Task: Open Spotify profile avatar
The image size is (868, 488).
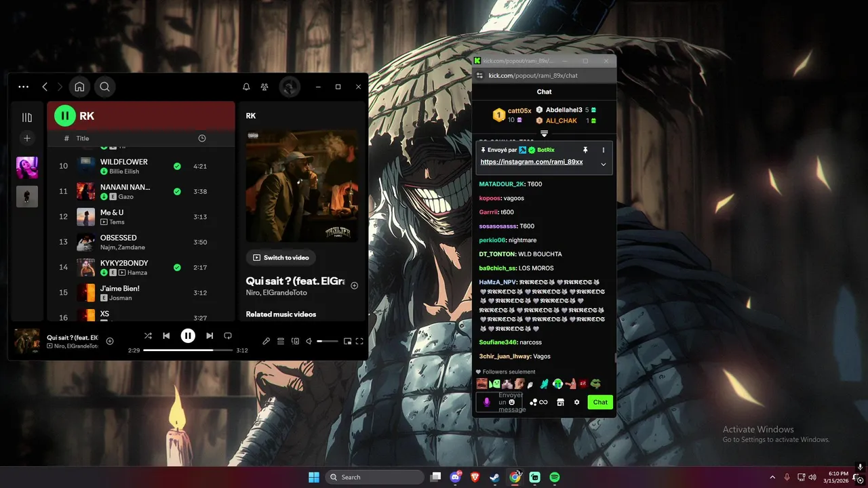Action: pos(290,87)
